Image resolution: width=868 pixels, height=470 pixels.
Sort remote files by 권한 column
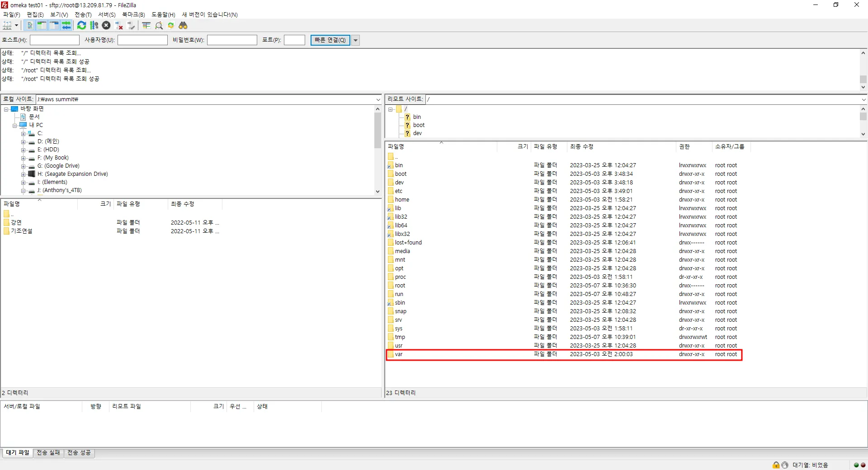click(694, 146)
